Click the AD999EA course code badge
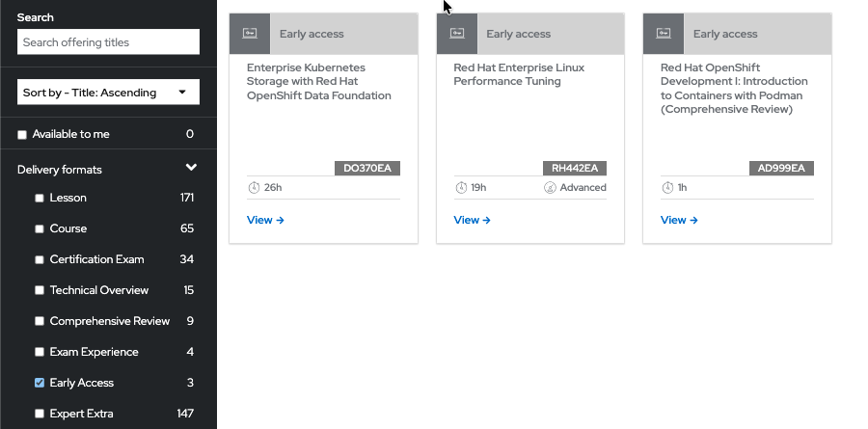 click(781, 168)
